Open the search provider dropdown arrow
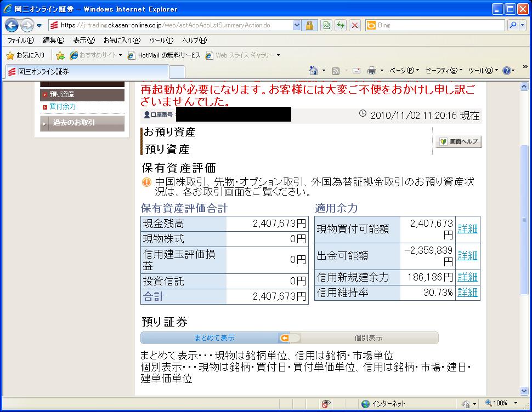Image resolution: width=532 pixels, height=412 pixels. [x=522, y=25]
